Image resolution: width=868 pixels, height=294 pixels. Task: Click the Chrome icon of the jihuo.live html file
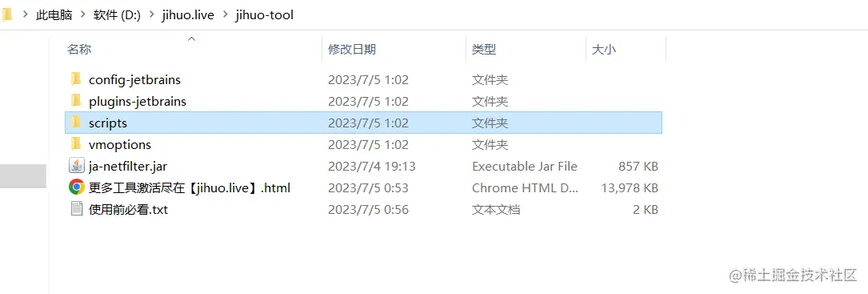pos(76,187)
